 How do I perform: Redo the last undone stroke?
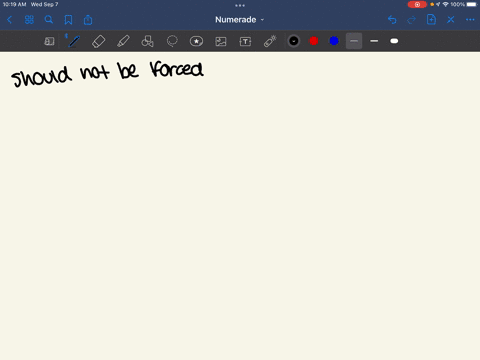pyautogui.click(x=412, y=20)
